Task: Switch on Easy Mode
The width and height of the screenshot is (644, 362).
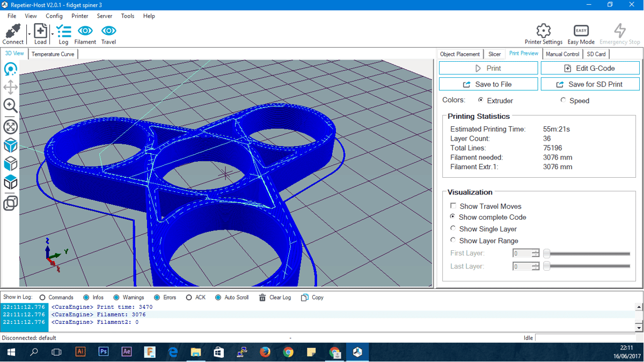Action: click(x=581, y=31)
